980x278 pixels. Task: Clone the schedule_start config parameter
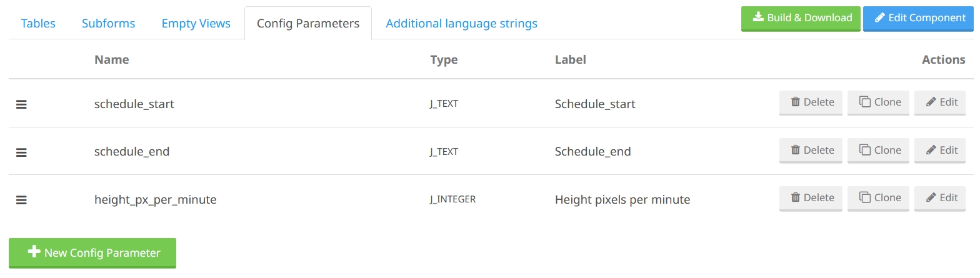tap(879, 102)
